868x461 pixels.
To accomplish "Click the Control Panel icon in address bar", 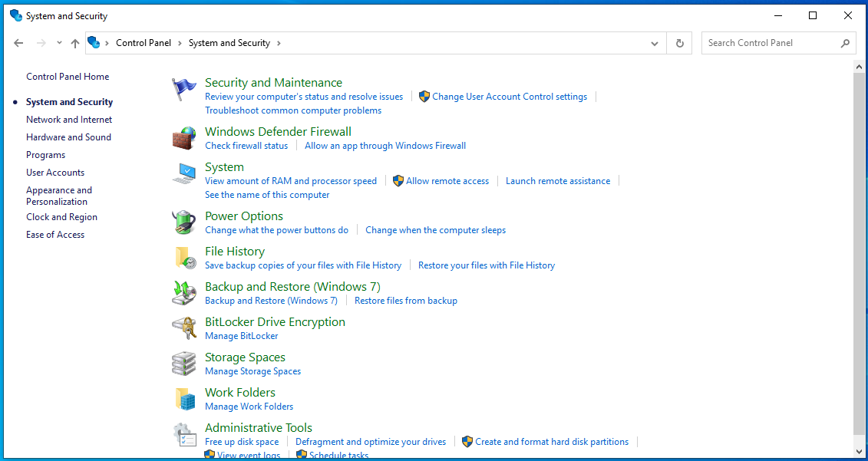I will click(x=94, y=43).
